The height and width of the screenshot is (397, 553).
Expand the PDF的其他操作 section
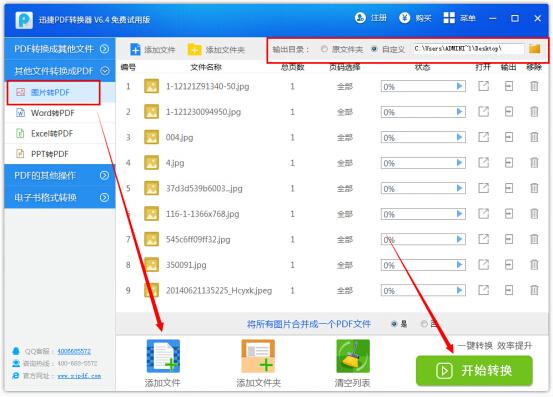pos(60,175)
